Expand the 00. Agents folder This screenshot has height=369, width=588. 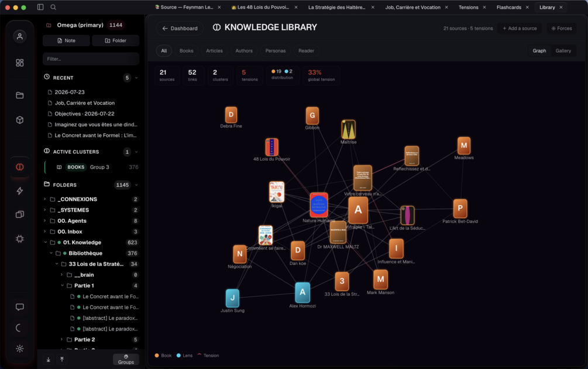coord(45,221)
